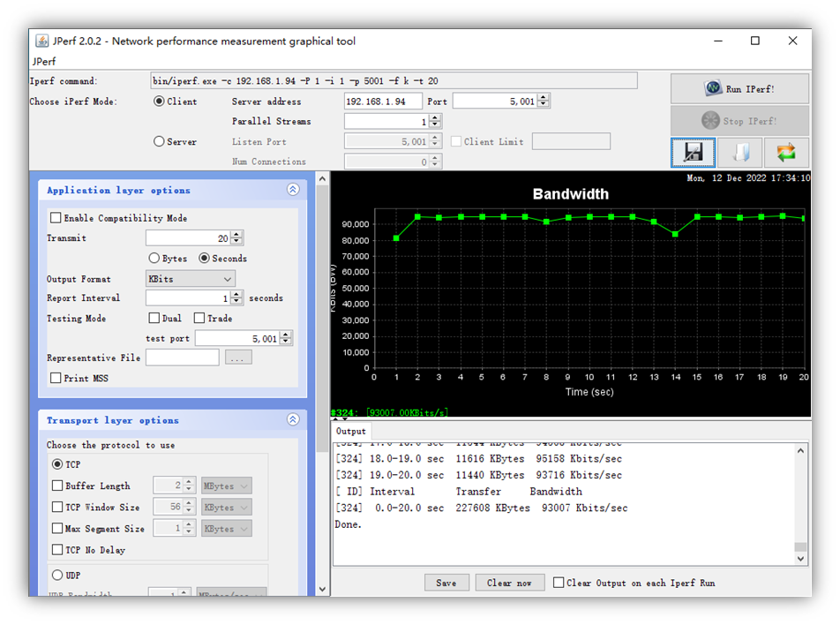The image size is (840, 625).
Task: Select the Bytes transmit radio button
Action: 154,259
